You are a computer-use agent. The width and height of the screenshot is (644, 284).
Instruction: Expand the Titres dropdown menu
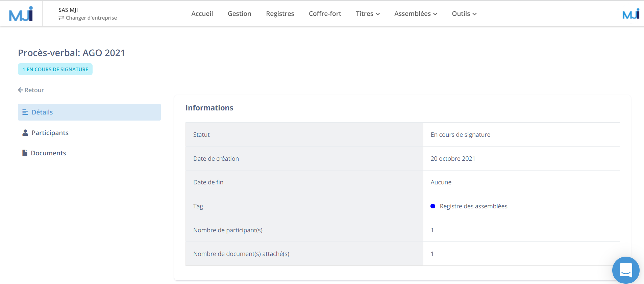pyautogui.click(x=368, y=14)
